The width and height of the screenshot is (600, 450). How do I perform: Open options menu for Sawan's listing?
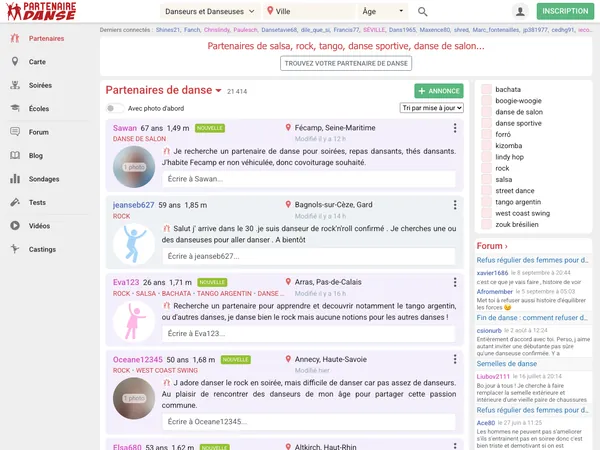point(455,128)
